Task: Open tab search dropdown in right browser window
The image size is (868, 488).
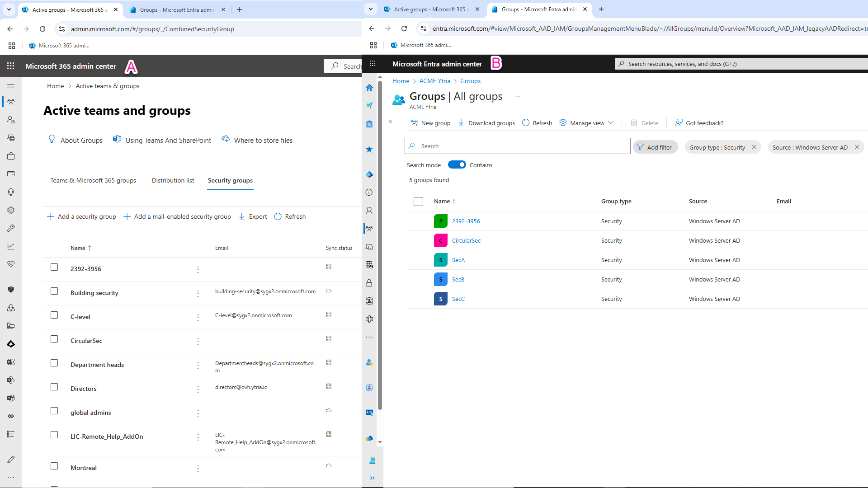Action: (x=371, y=9)
